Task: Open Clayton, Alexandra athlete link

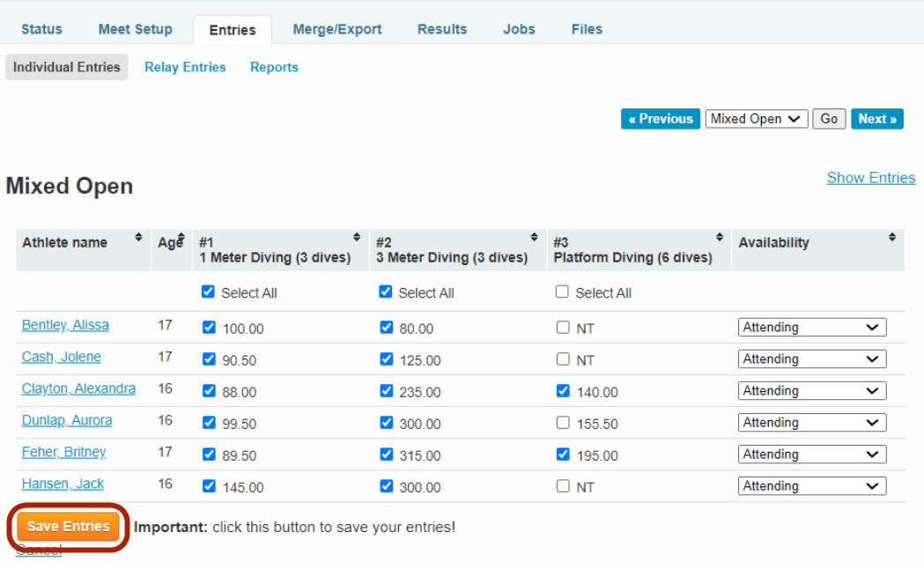Action: tap(78, 388)
